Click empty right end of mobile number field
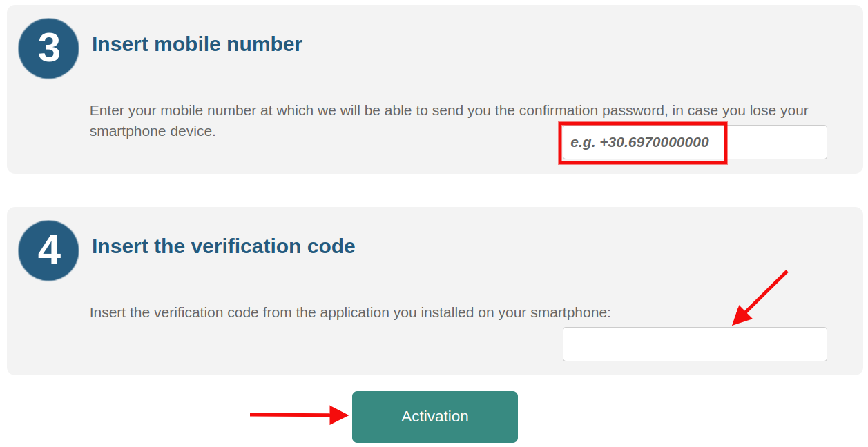Screen dimensions: 868x447 [777, 142]
